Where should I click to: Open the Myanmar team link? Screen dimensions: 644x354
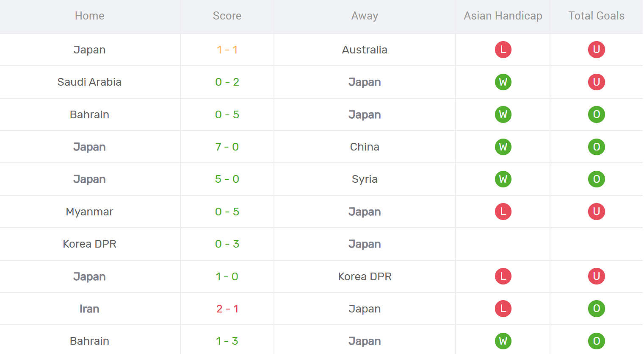[89, 212]
